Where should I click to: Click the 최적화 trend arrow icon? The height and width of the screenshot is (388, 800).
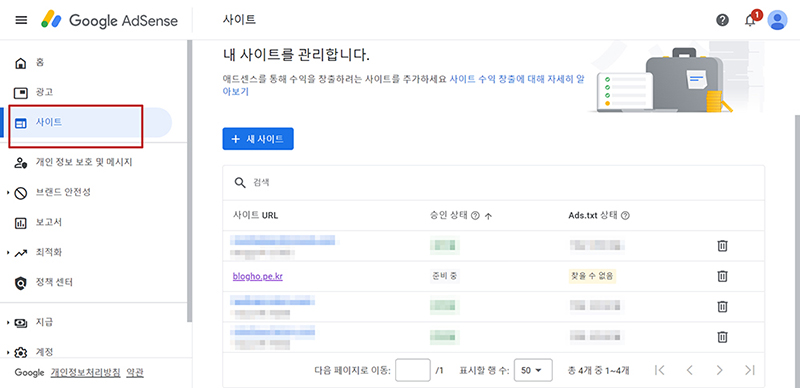[20, 253]
